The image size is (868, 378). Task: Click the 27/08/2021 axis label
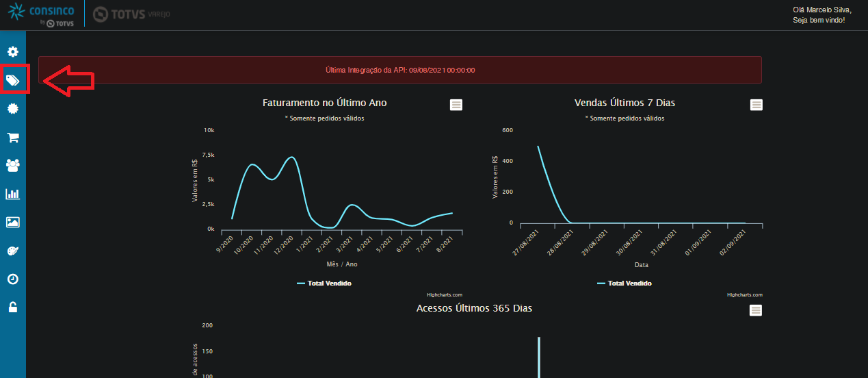pyautogui.click(x=525, y=243)
